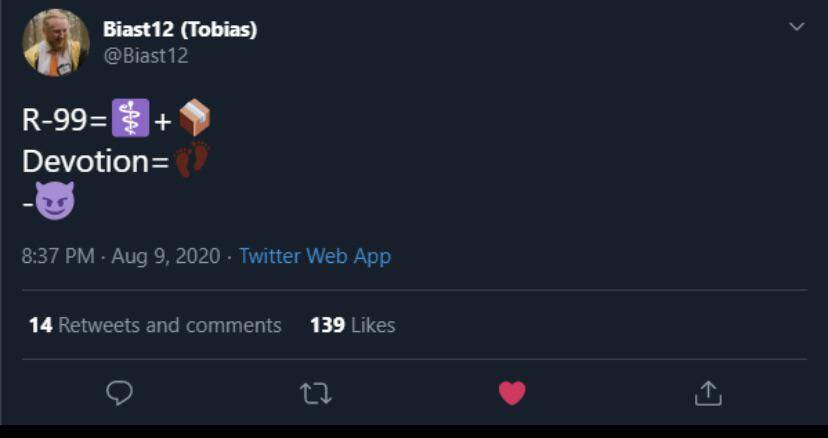Open Biast12's profile picture
Screen dimensions: 828x438
(56, 43)
